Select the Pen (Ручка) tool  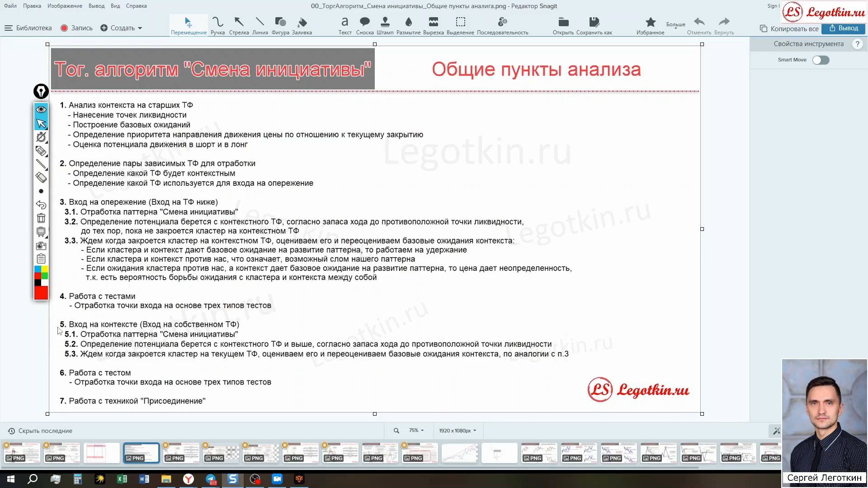(217, 25)
